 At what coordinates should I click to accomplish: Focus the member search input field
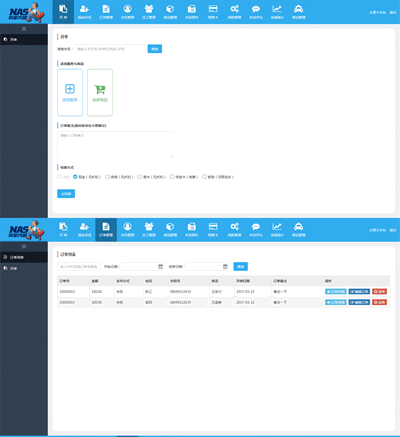(110, 49)
